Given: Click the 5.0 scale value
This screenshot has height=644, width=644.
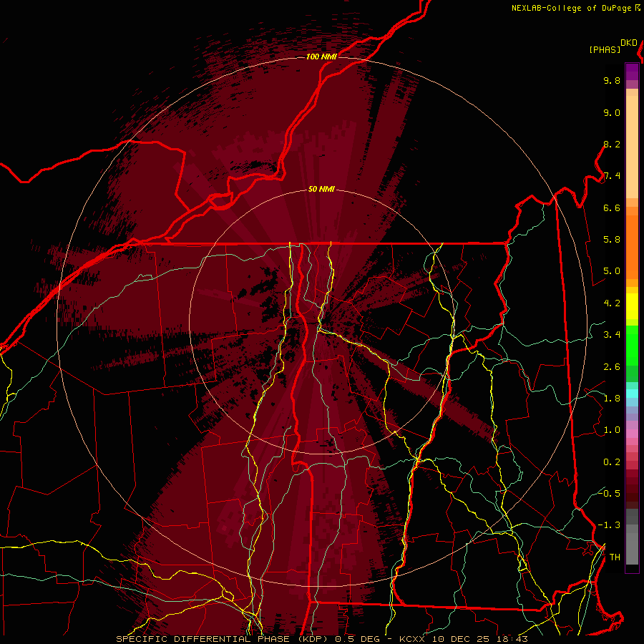Looking at the screenshot, I should tap(612, 271).
